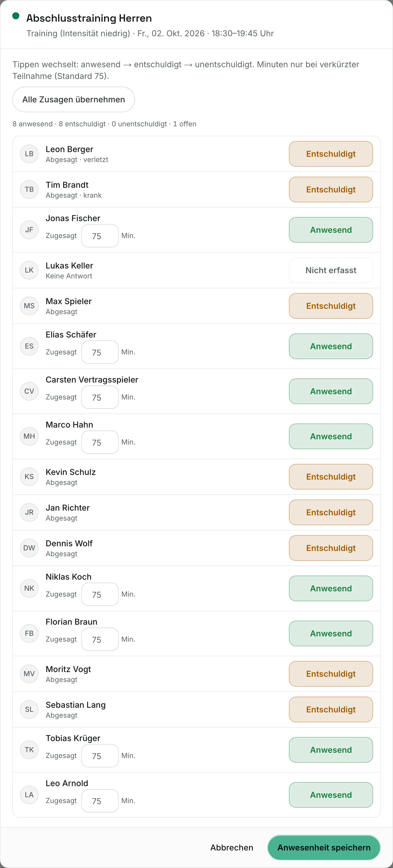
Task: Click the LA avatar for Leo Arnold
Action: pyautogui.click(x=29, y=795)
